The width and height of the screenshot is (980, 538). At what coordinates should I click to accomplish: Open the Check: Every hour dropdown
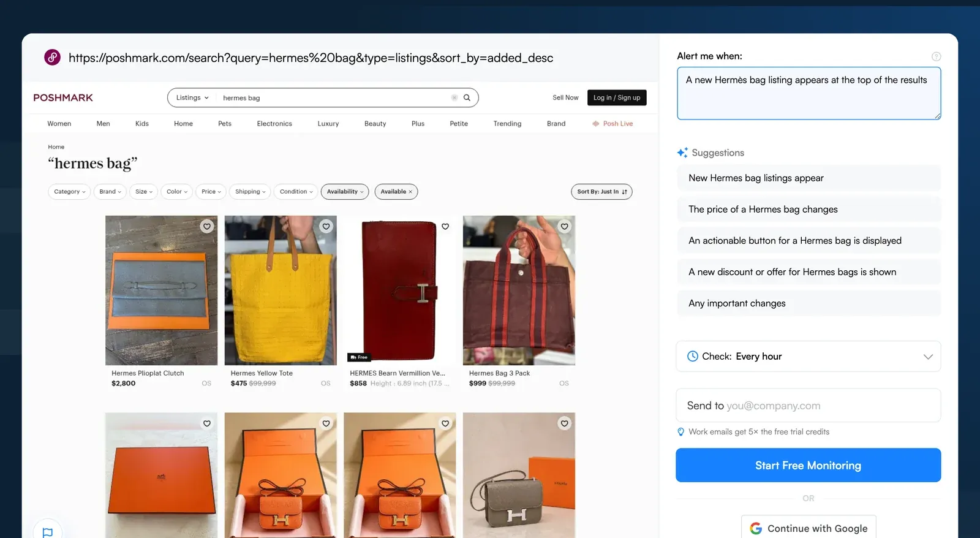[x=808, y=357]
